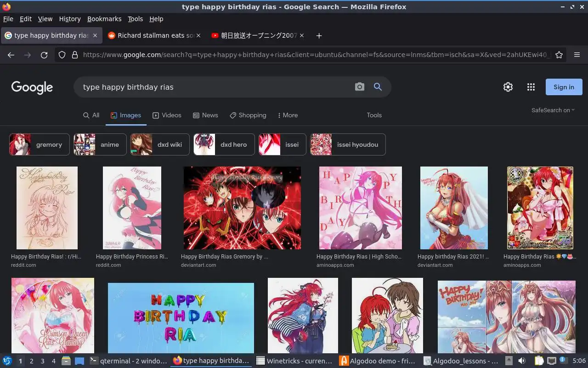Open the 'Happy Birthday Rias Gremory by' deviantart image
The image size is (588, 368).
click(242, 208)
